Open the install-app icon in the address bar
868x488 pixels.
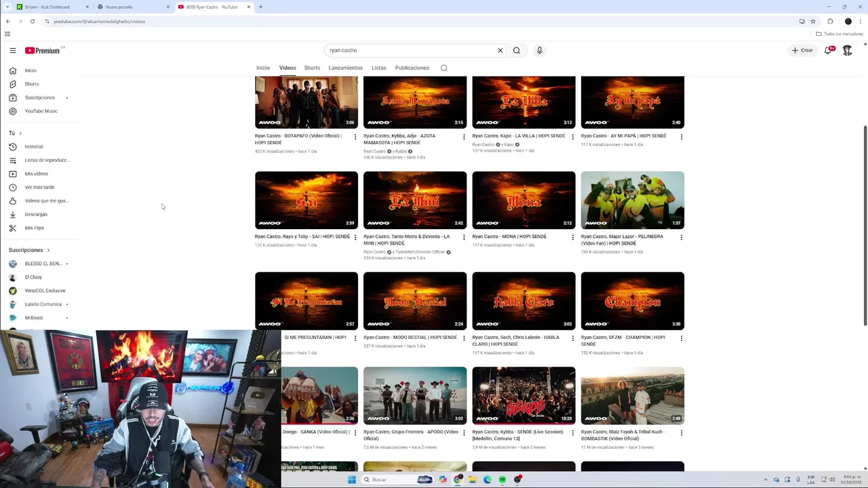point(802,21)
